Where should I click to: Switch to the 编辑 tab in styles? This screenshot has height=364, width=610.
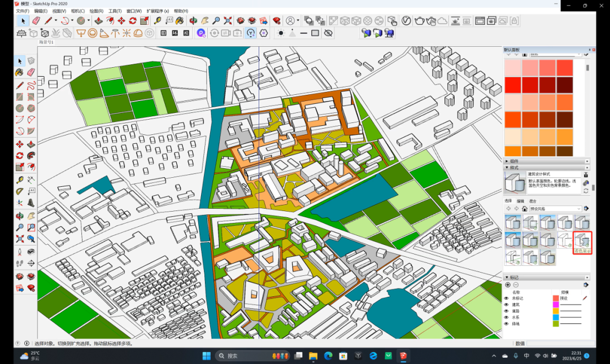tap(520, 201)
